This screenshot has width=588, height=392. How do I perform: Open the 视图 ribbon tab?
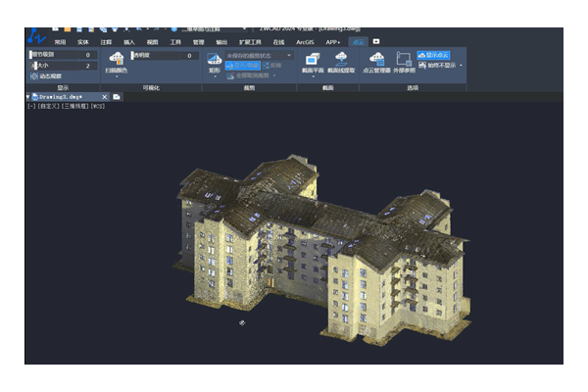point(152,42)
